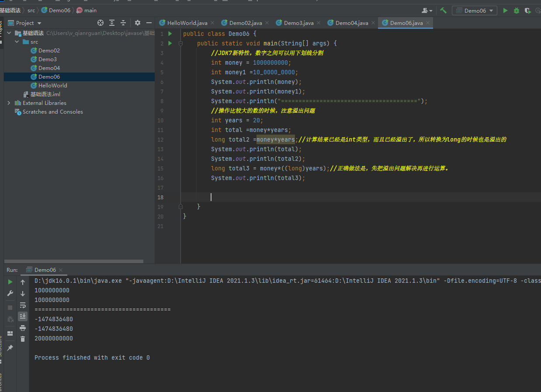Image resolution: width=541 pixels, height=392 pixels.
Task: Click the Project panel horizontal scrollbar
Action: click(x=73, y=261)
